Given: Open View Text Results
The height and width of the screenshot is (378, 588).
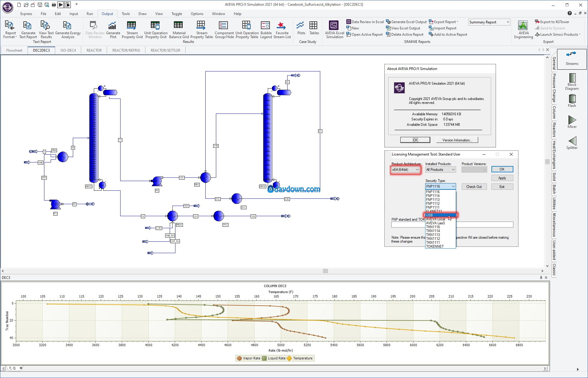Looking at the screenshot, I should tap(46, 30).
